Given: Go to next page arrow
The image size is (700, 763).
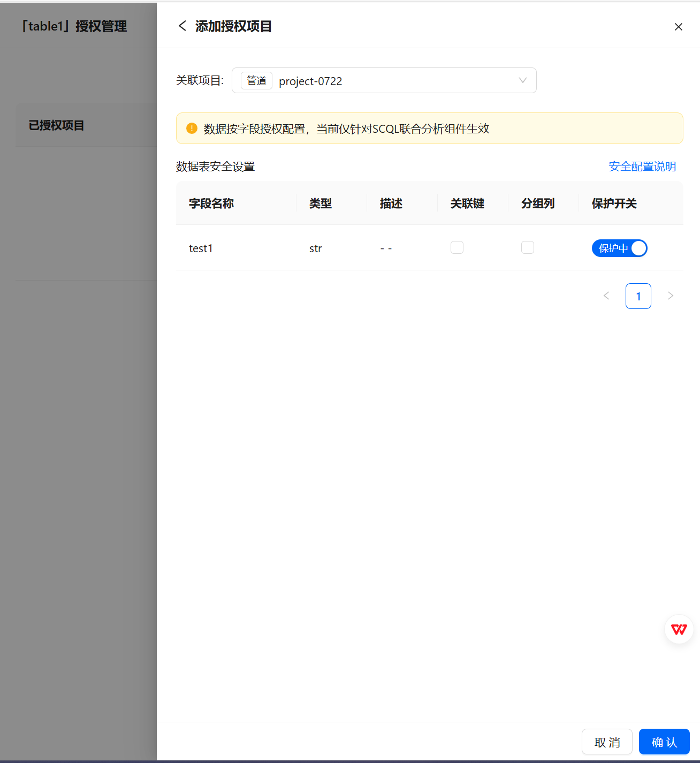Looking at the screenshot, I should [x=671, y=296].
